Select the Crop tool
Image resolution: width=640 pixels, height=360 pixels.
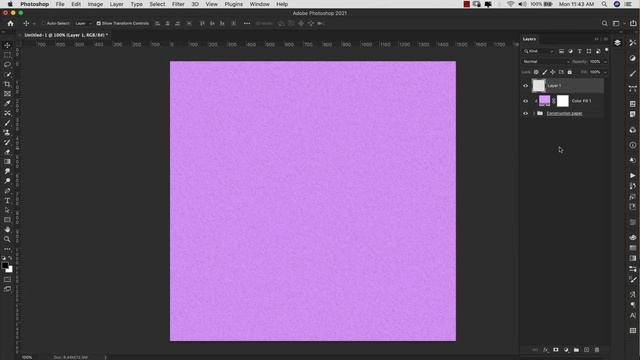click(7, 84)
